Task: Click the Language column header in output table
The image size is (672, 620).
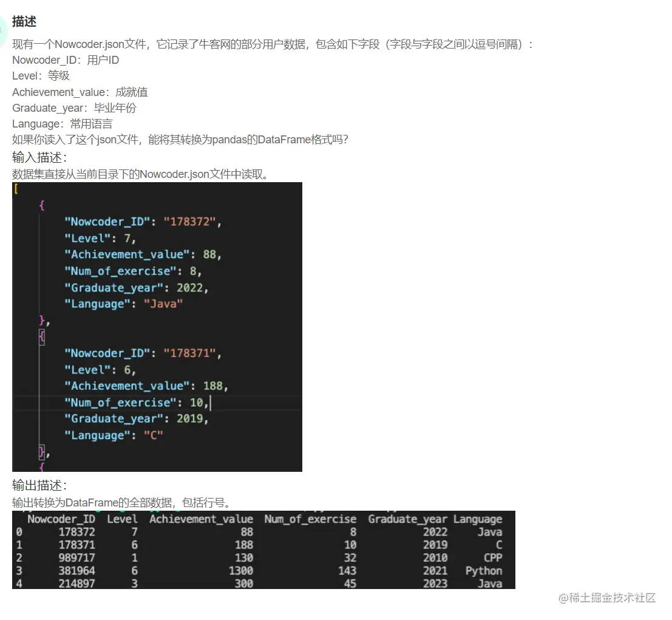Action: [x=478, y=519]
